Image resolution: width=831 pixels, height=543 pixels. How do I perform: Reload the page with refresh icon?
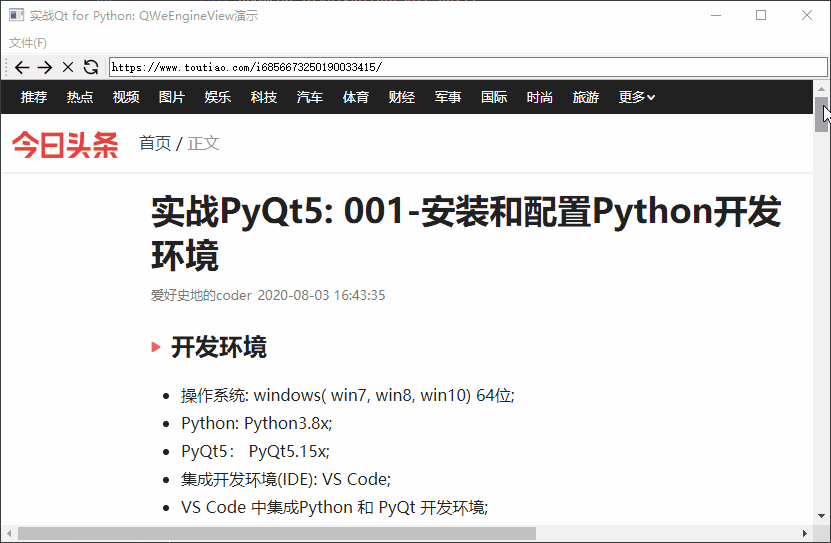pos(91,67)
